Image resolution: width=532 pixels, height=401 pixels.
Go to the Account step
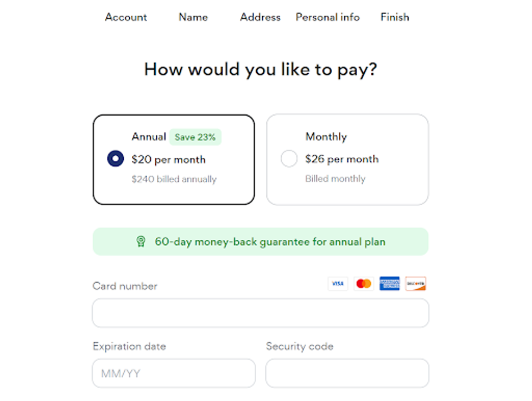tap(126, 17)
